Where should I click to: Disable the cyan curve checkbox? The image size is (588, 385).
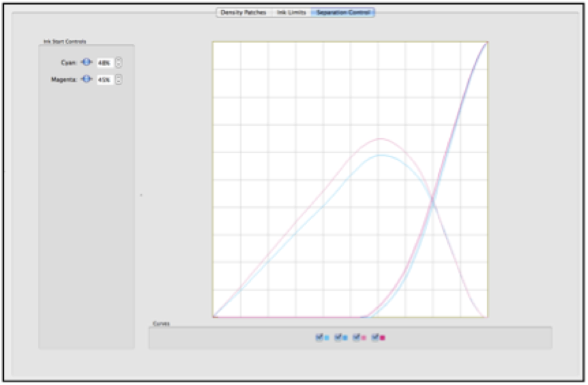(338, 337)
